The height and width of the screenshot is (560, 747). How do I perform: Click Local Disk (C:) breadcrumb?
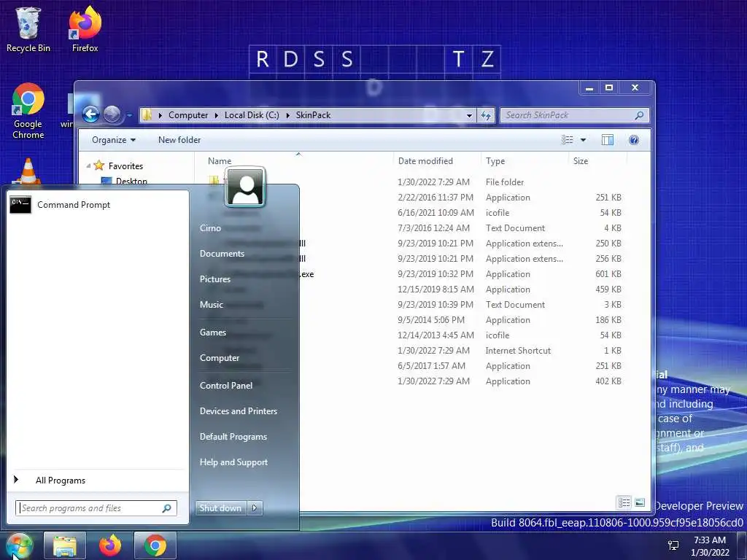(x=252, y=115)
